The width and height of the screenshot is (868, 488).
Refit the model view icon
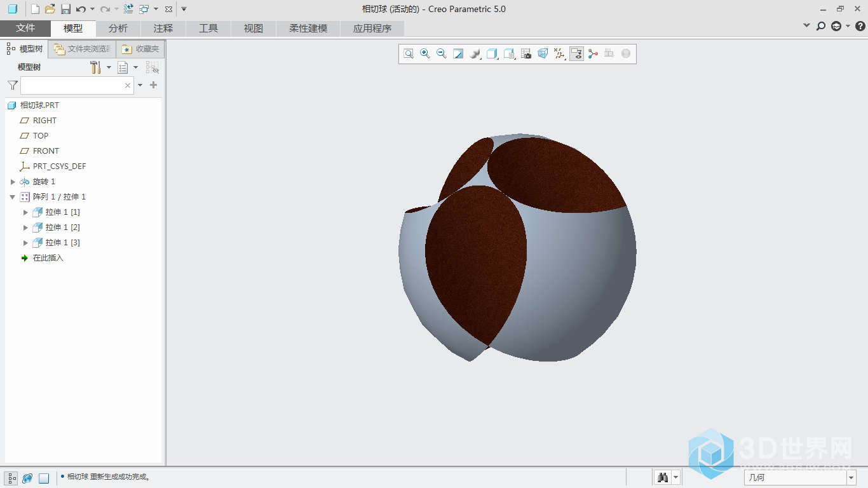[x=409, y=54]
